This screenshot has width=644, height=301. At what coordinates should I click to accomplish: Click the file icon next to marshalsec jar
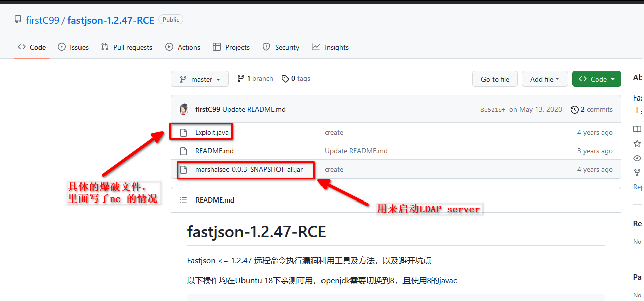(x=184, y=169)
